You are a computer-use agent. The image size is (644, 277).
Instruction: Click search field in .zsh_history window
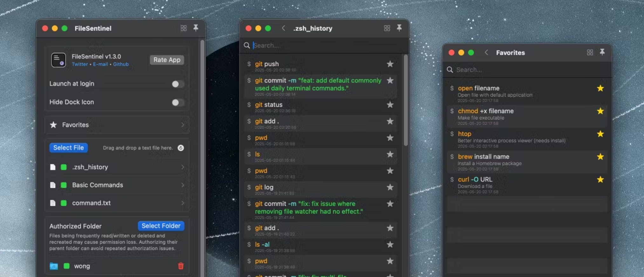(324, 45)
